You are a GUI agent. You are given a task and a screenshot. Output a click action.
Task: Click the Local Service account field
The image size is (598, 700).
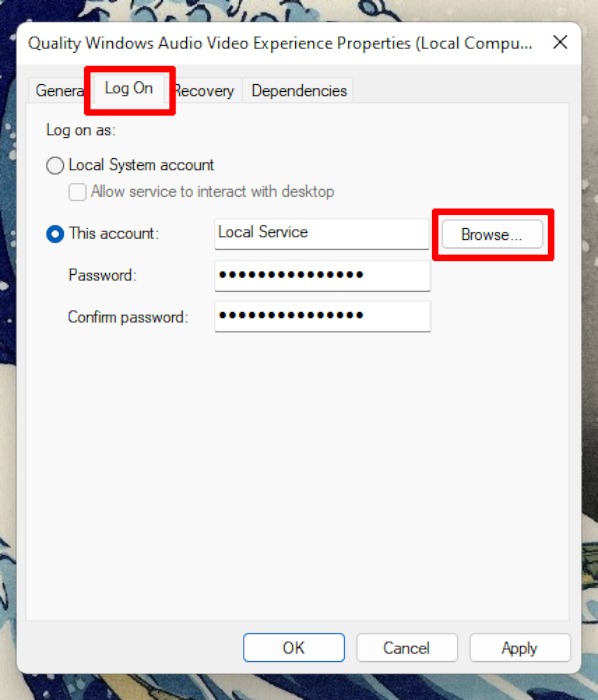click(322, 233)
